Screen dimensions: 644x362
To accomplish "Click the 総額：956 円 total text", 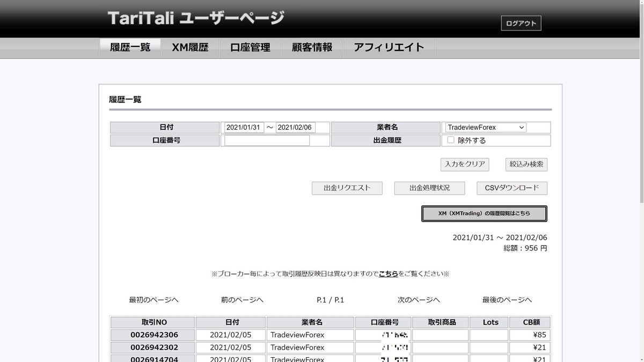I will pos(525,248).
